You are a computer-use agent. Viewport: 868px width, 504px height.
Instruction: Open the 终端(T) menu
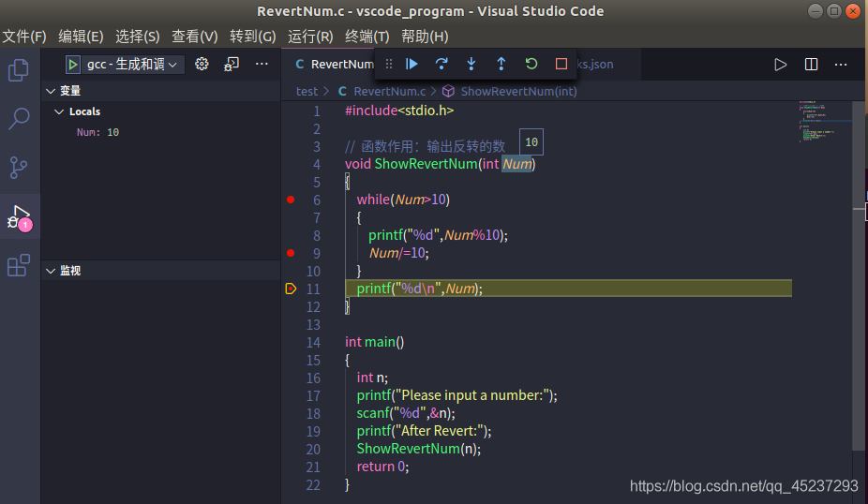coord(367,37)
